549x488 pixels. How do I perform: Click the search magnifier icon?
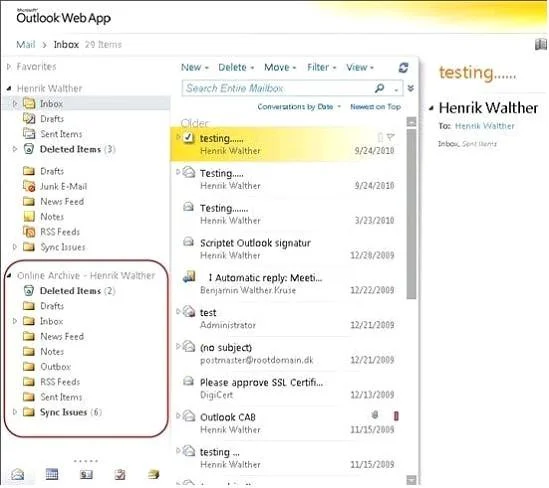pyautogui.click(x=379, y=88)
